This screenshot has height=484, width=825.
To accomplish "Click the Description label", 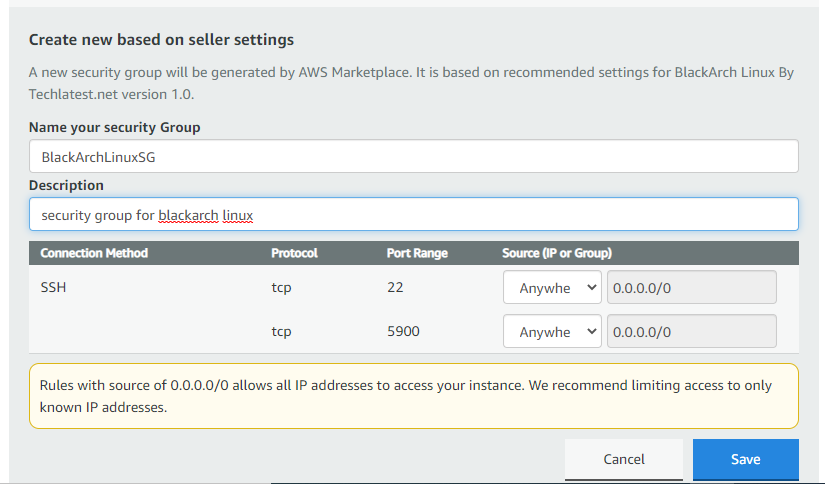I will pyautogui.click(x=66, y=185).
